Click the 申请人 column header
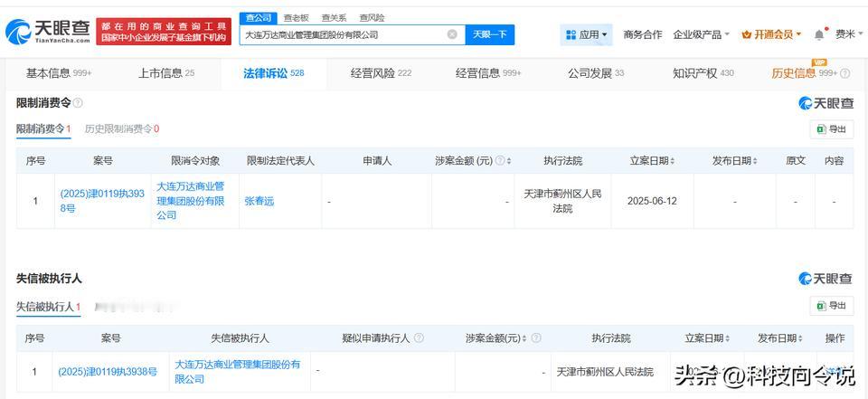This screenshot has height=399, width=868. 377,161
